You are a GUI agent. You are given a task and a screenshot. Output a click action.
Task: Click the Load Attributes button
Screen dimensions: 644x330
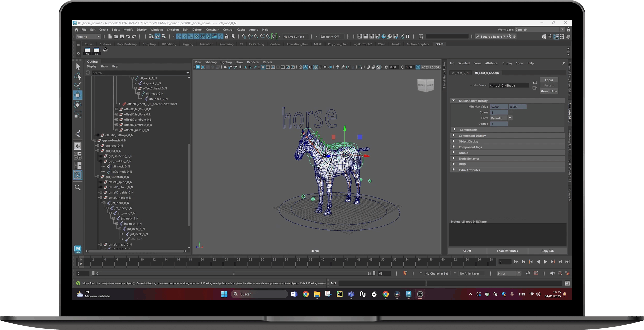pyautogui.click(x=507, y=251)
